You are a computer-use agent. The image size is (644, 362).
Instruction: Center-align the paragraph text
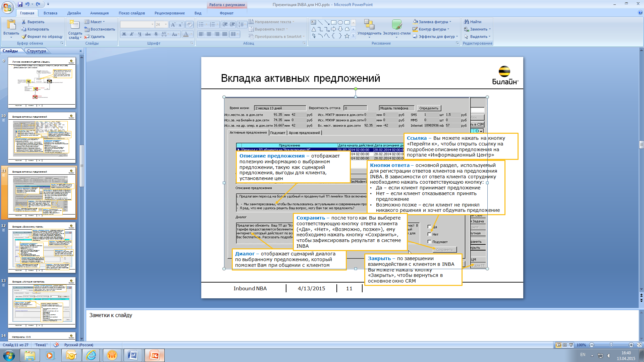209,34
